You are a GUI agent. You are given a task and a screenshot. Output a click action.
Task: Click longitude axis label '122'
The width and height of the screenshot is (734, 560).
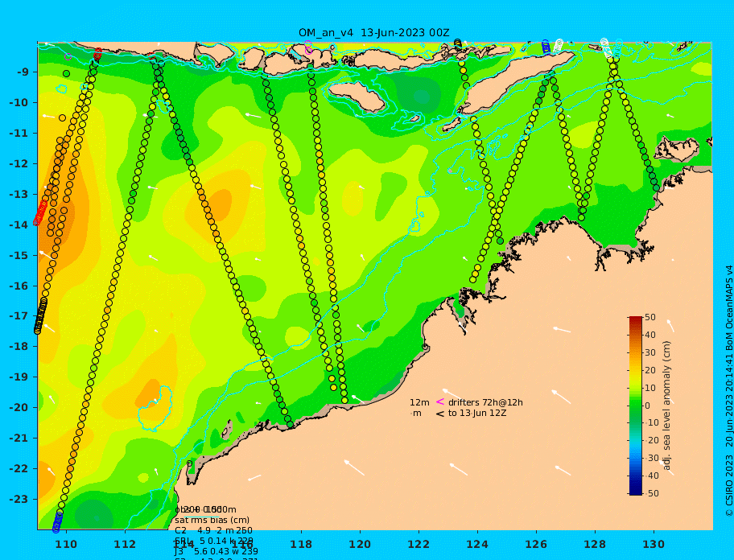pyautogui.click(x=419, y=544)
